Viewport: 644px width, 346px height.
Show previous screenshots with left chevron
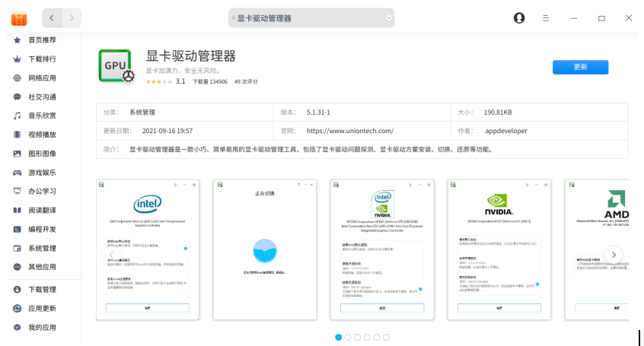click(111, 255)
